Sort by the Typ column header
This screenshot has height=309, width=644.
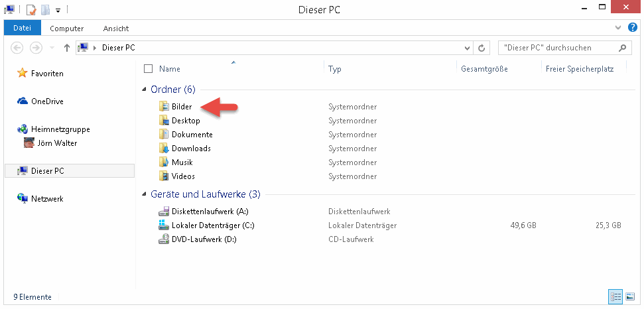[335, 68]
